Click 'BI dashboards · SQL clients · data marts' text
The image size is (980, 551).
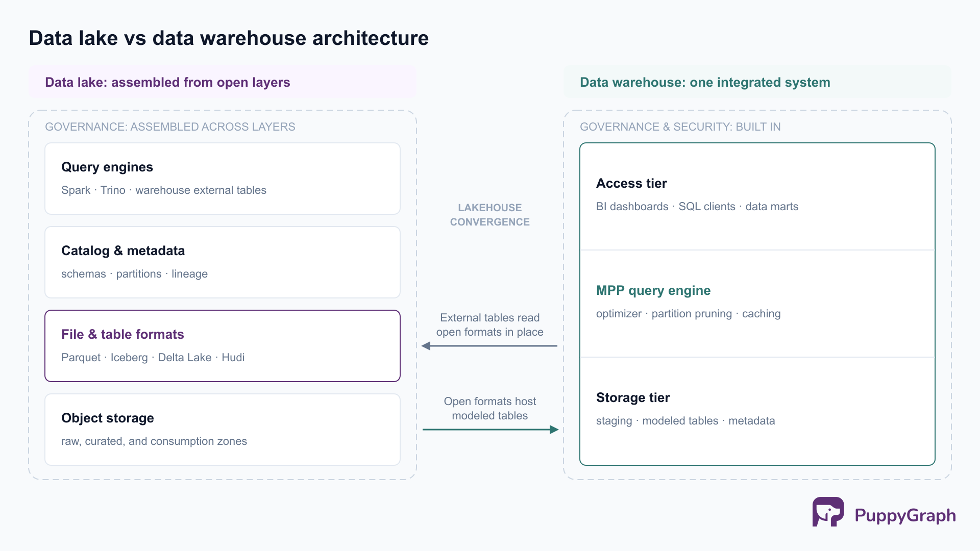[x=697, y=207]
